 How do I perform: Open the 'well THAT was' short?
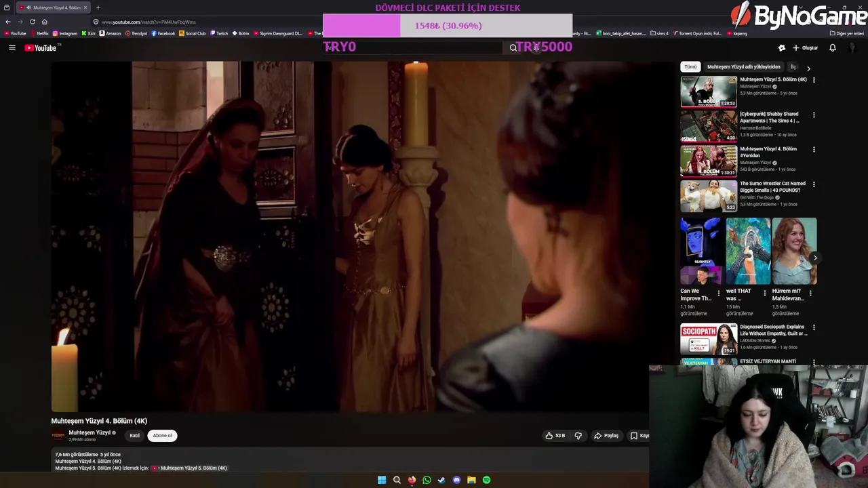click(748, 251)
